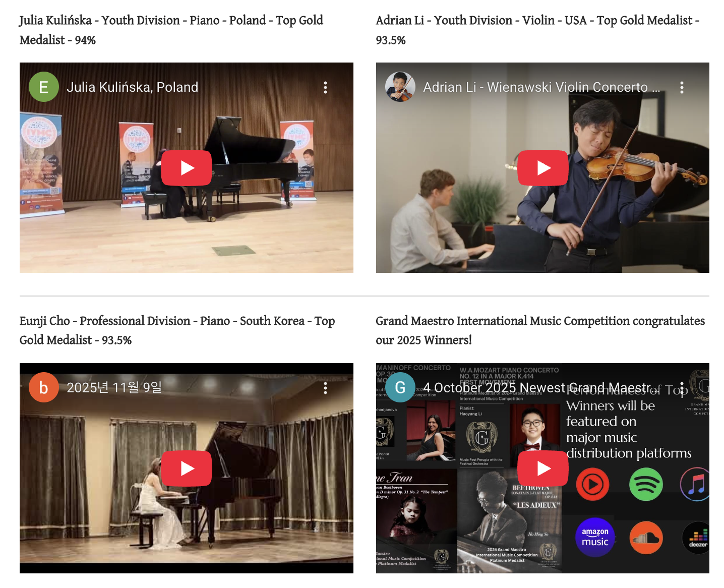Play the Grand Maestro 2025 winners video
Image resolution: width=724 pixels, height=588 pixels.
pyautogui.click(x=543, y=468)
